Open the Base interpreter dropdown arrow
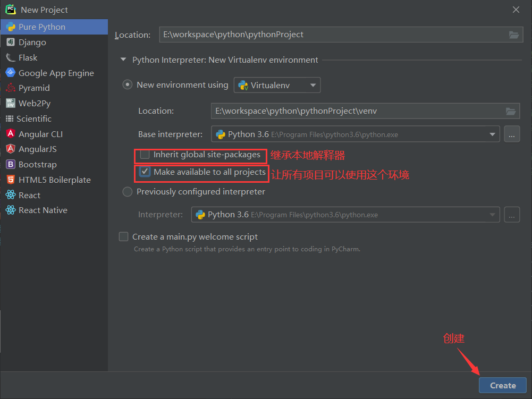Screen dimensions: 532x399 click(x=492, y=134)
